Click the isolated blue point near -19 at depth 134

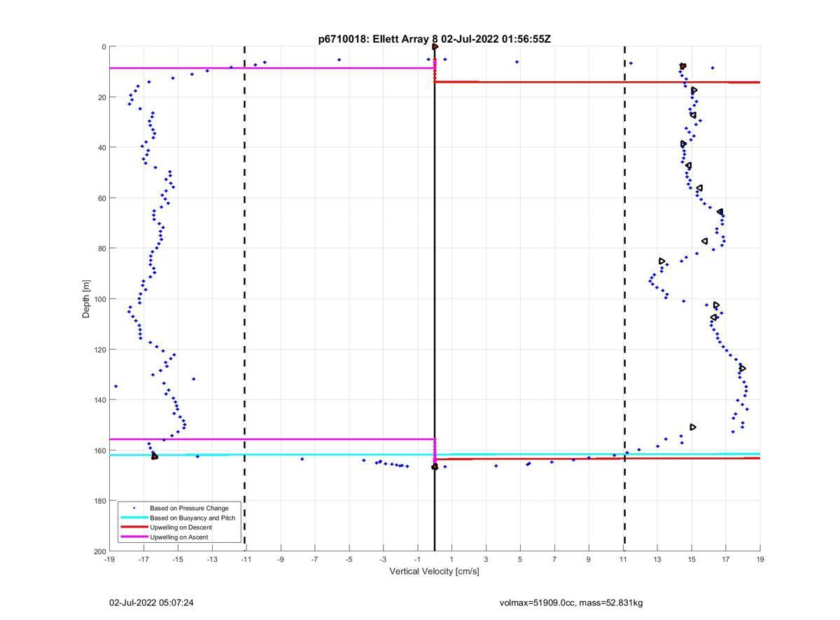(x=115, y=386)
